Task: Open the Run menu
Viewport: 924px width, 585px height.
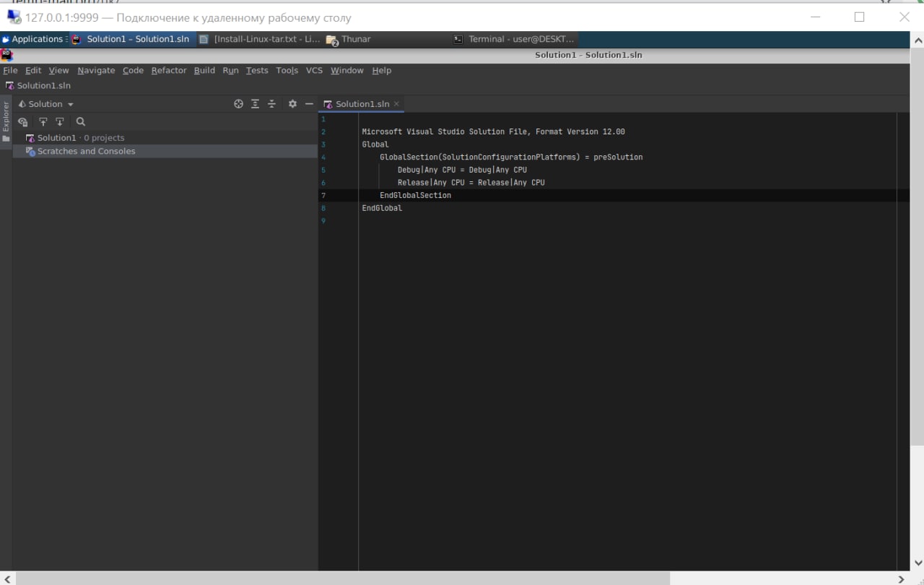Action: [230, 70]
